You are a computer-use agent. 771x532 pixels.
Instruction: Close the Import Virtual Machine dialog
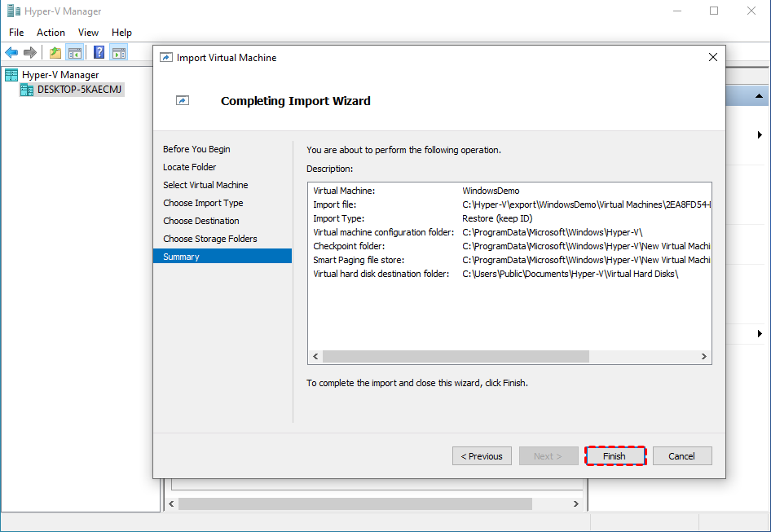tap(713, 58)
